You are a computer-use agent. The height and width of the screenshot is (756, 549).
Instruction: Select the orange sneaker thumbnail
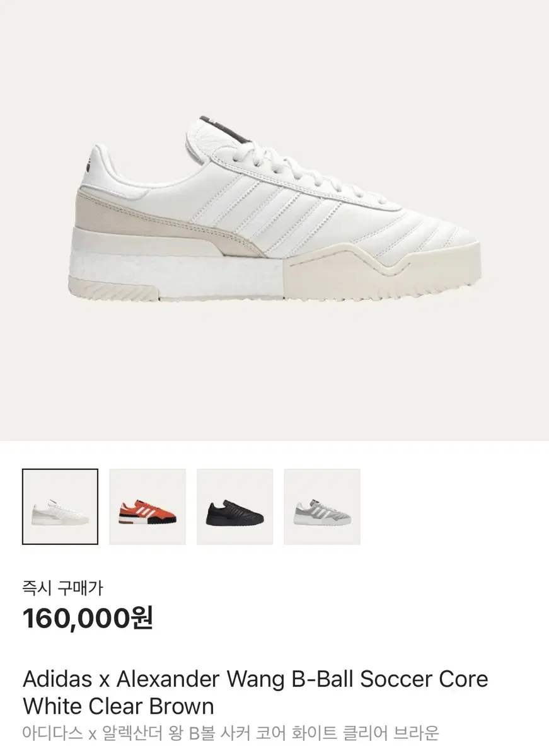pyautogui.click(x=147, y=507)
